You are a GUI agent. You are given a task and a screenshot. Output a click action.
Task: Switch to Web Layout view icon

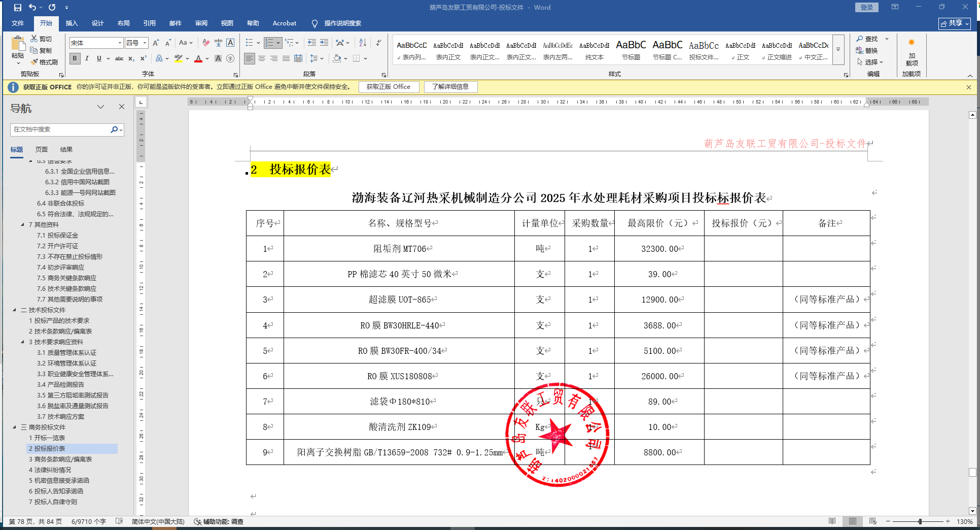coord(872,521)
